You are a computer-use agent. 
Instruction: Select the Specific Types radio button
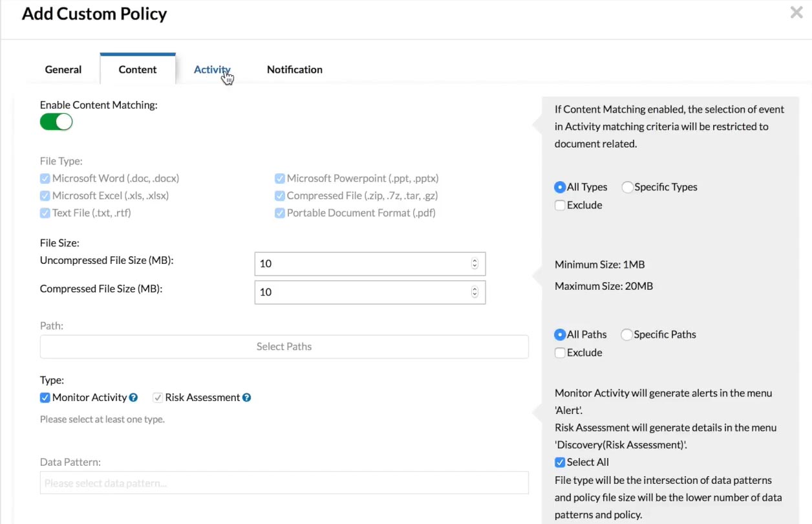point(627,188)
